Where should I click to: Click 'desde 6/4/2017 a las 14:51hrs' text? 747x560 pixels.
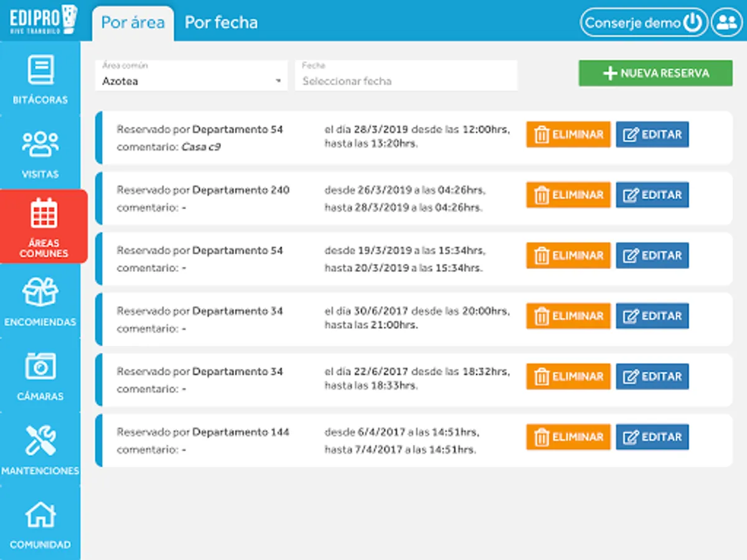(402, 432)
